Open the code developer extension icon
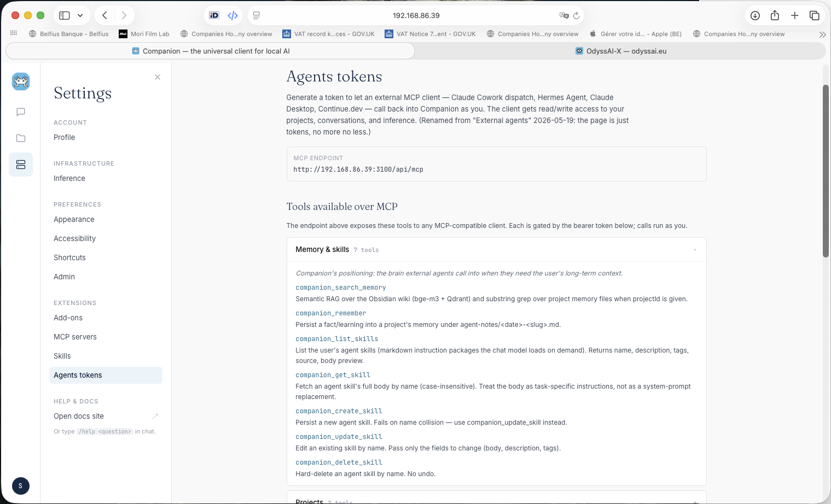This screenshot has height=504, width=831. (x=233, y=15)
